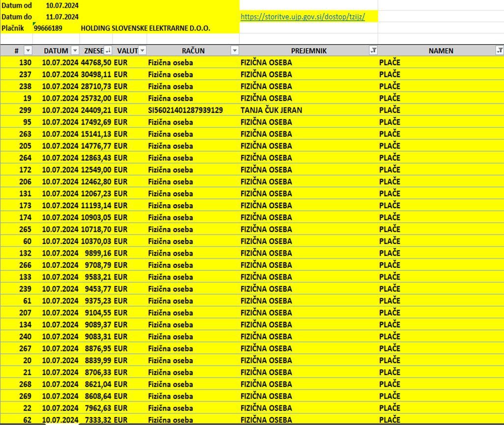This screenshot has width=504, height=425.
Task: Open the VALUTA column filter dropdown
Action: point(142,51)
